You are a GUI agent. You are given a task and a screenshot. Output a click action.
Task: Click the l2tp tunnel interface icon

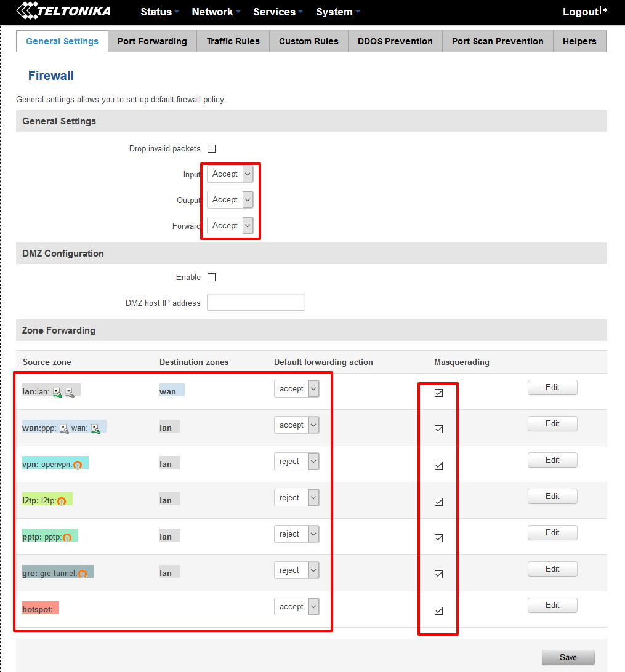point(62,502)
